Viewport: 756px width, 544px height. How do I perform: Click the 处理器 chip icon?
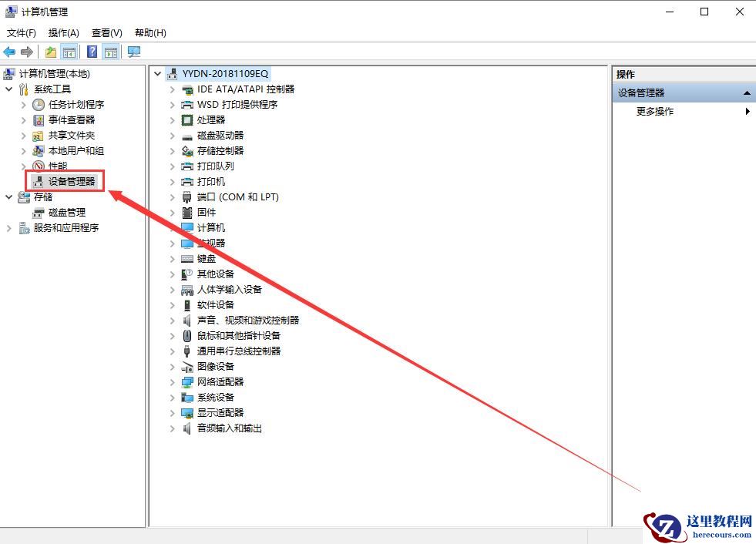tap(187, 120)
